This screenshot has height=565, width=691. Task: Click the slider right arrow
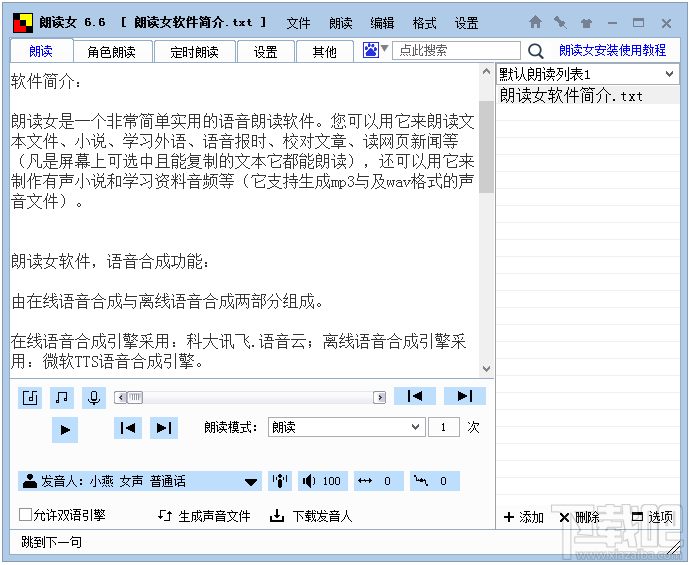point(379,398)
